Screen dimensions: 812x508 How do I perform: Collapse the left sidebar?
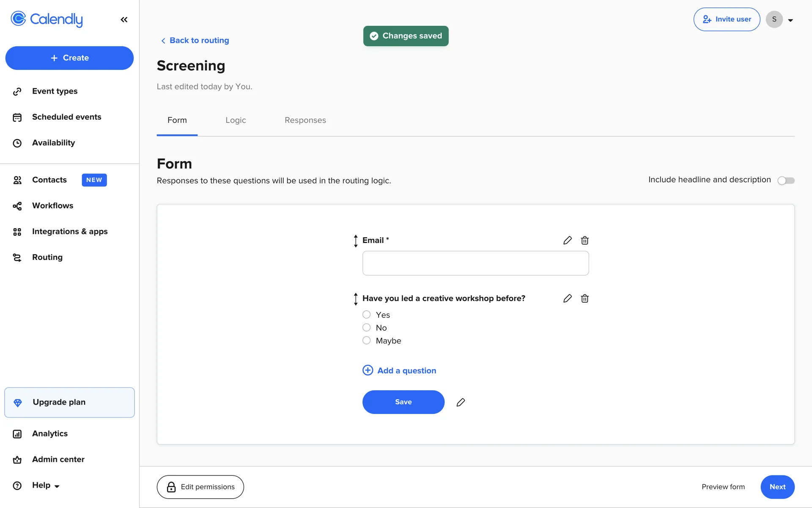124,19
